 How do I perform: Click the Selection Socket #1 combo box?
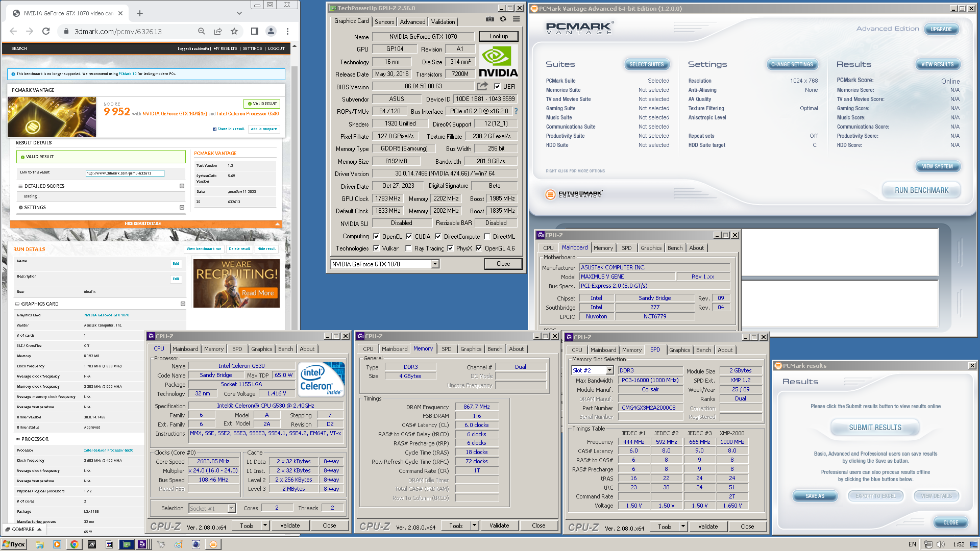point(212,508)
